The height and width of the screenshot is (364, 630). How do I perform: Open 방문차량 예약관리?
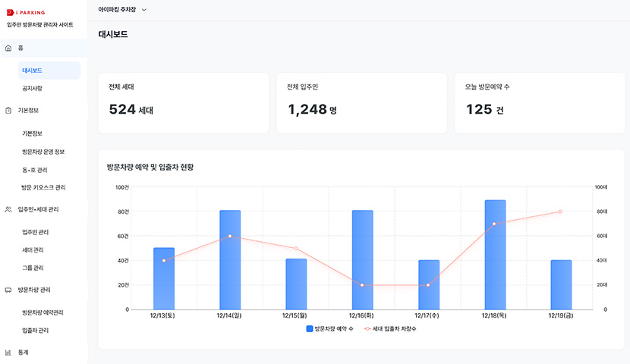(x=43, y=312)
